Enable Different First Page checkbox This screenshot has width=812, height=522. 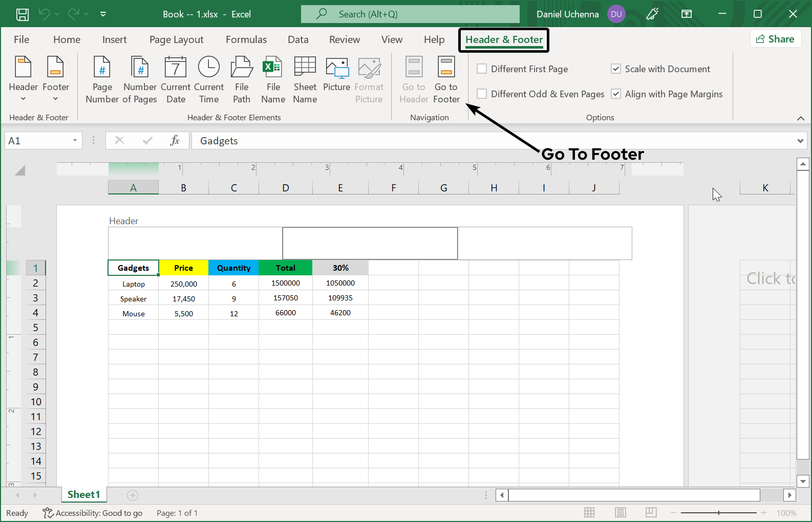point(482,69)
